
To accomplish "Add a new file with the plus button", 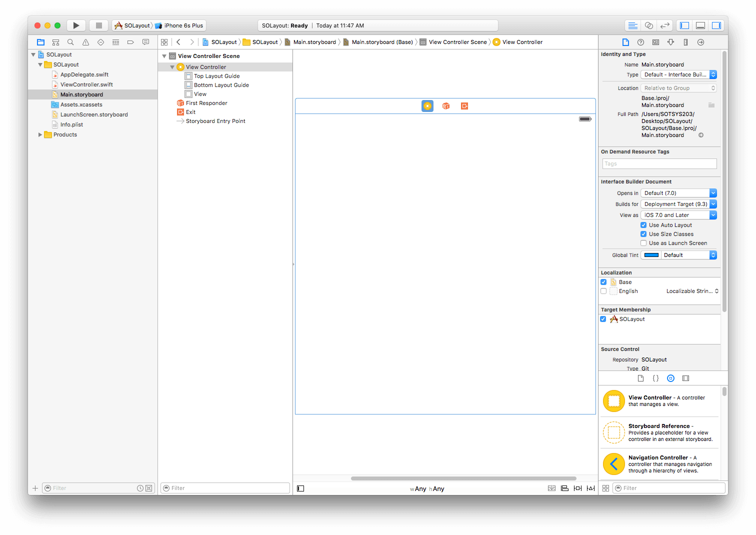I will click(x=35, y=488).
